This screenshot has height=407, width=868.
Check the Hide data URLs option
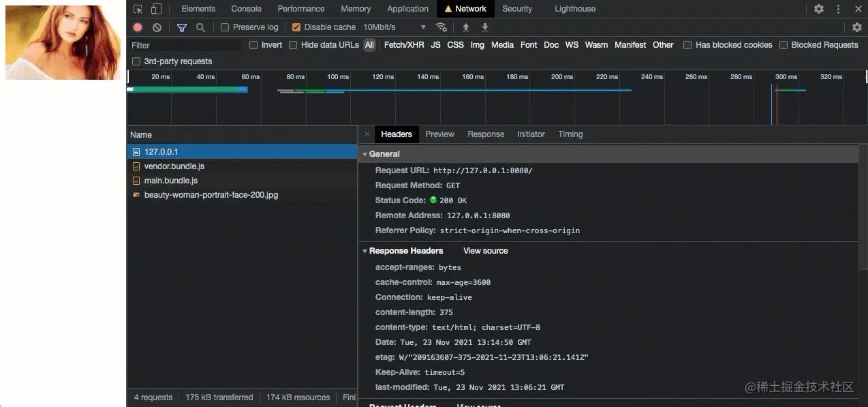click(293, 45)
